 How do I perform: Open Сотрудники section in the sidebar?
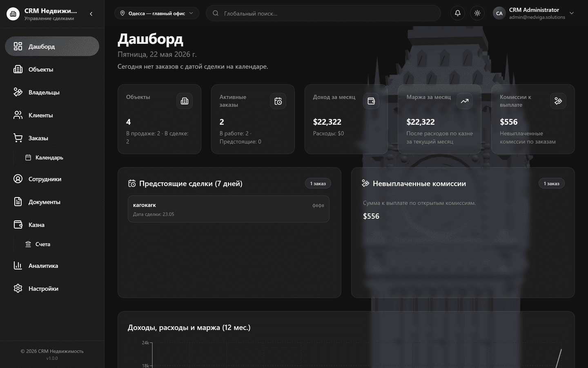point(52,179)
